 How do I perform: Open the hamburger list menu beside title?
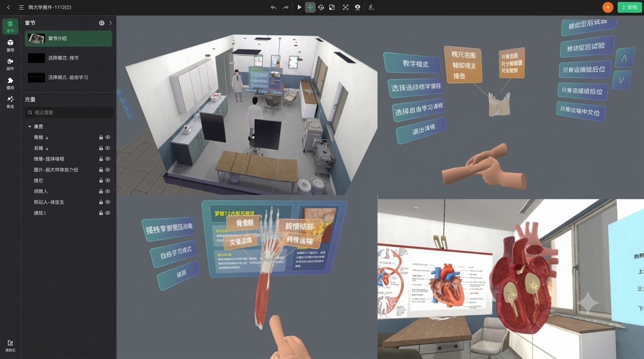[21, 7]
